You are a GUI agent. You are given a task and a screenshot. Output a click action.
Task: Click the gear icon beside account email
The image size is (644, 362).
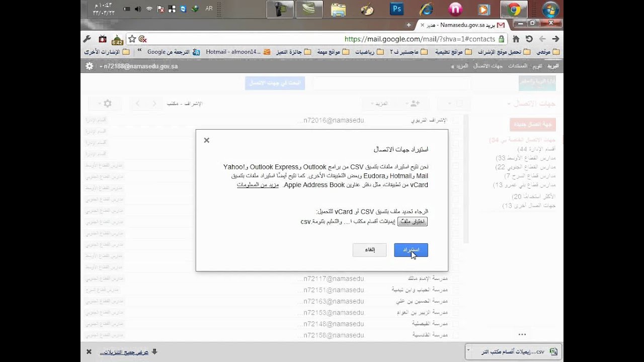click(x=89, y=66)
